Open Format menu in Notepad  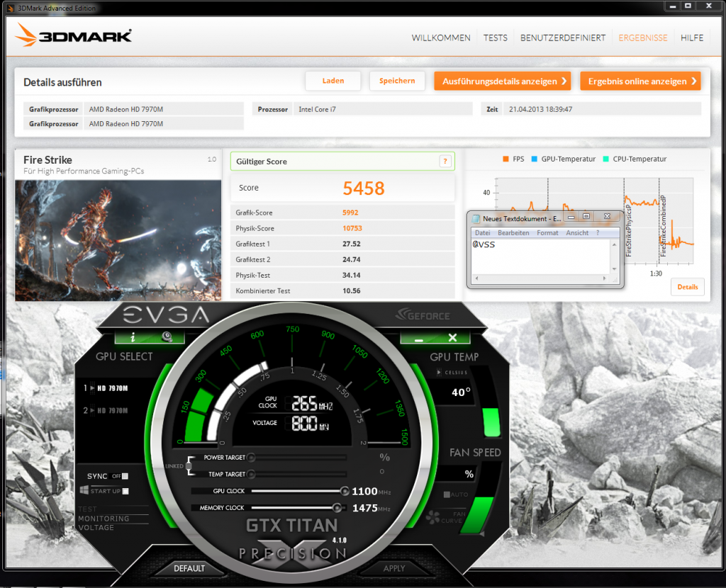click(547, 232)
